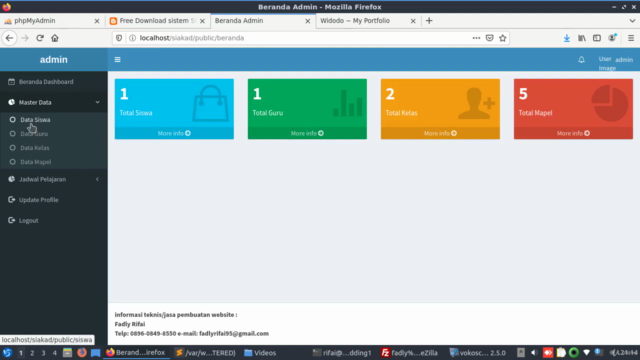Open page actions three-dot menu
Viewport: 640px width, 360px height.
pos(476,38)
